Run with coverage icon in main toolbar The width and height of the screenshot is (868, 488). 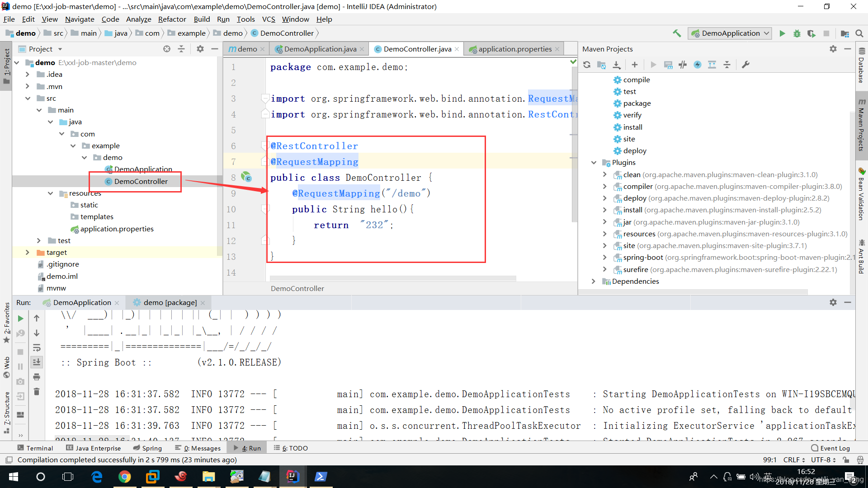click(811, 33)
